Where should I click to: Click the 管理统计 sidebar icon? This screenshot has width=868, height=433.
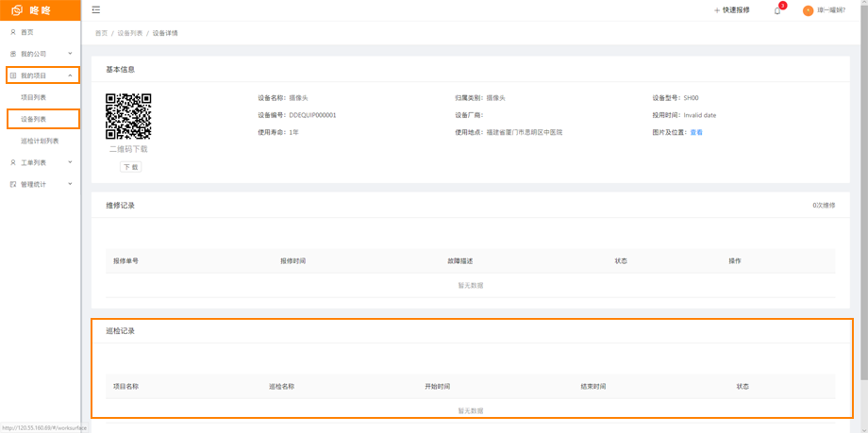tap(13, 184)
